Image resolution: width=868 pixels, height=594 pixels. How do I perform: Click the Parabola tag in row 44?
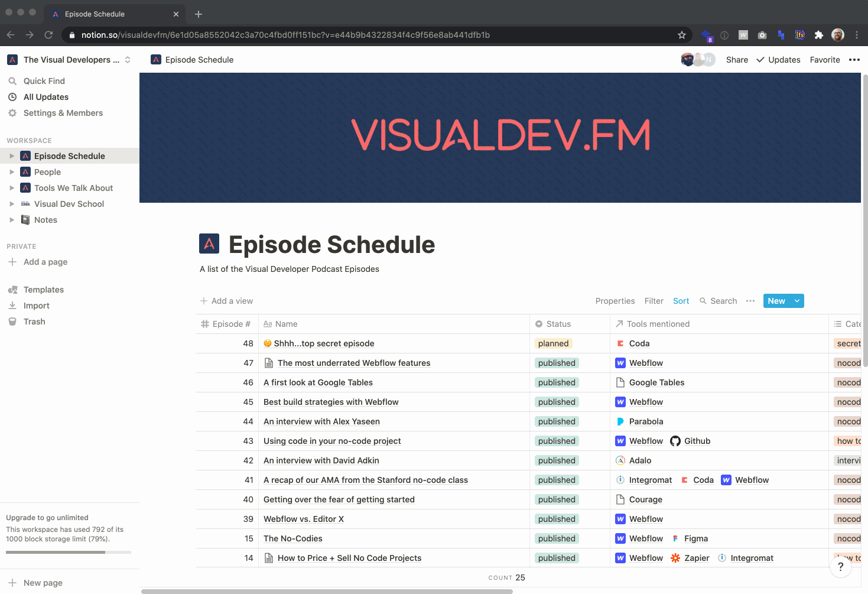(x=639, y=421)
